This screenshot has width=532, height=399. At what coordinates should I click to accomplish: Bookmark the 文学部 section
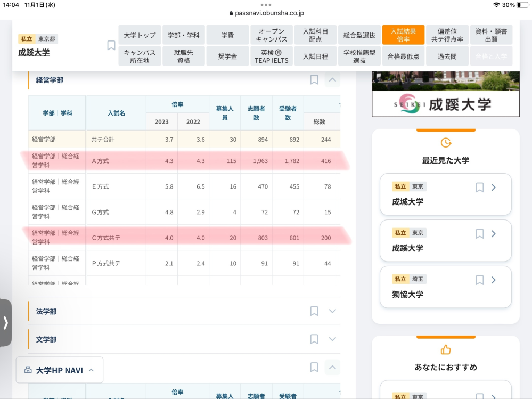click(x=314, y=339)
